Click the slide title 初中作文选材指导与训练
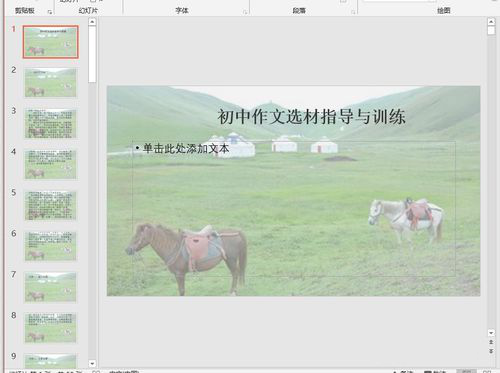The height and width of the screenshot is (373, 500). pyautogui.click(x=311, y=117)
